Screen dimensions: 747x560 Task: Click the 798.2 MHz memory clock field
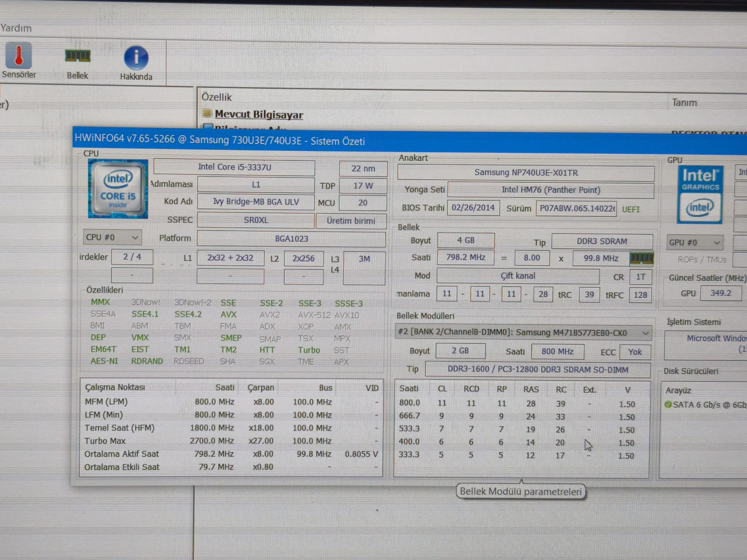[466, 258]
